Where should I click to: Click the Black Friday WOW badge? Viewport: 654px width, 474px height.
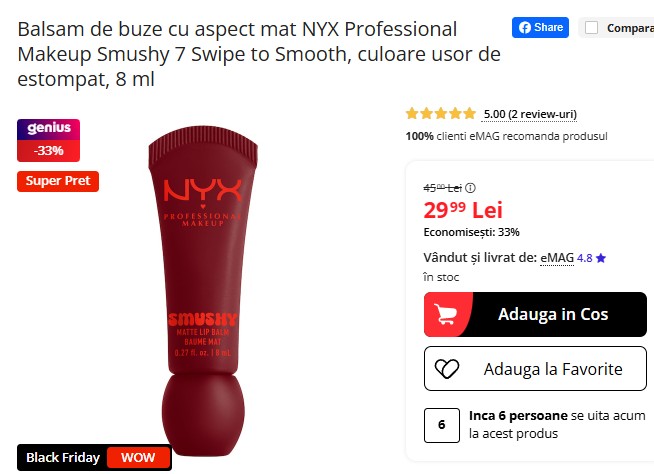point(94,457)
